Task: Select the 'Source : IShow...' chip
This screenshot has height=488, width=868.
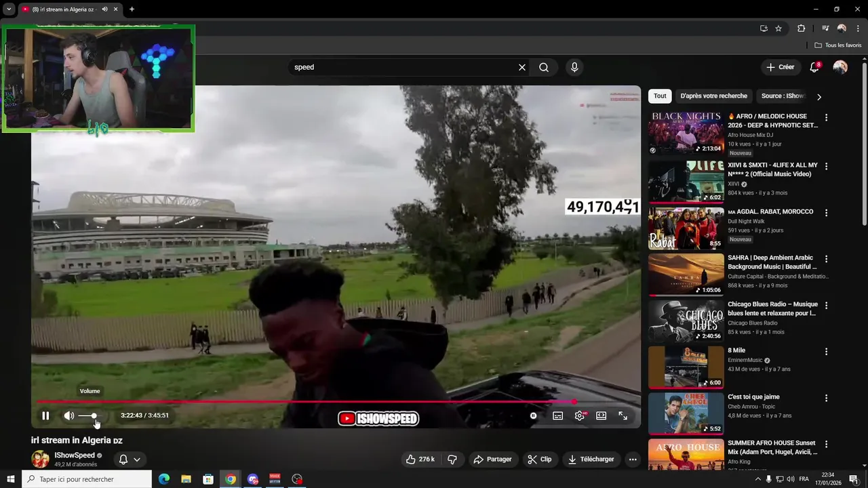Action: tap(783, 96)
